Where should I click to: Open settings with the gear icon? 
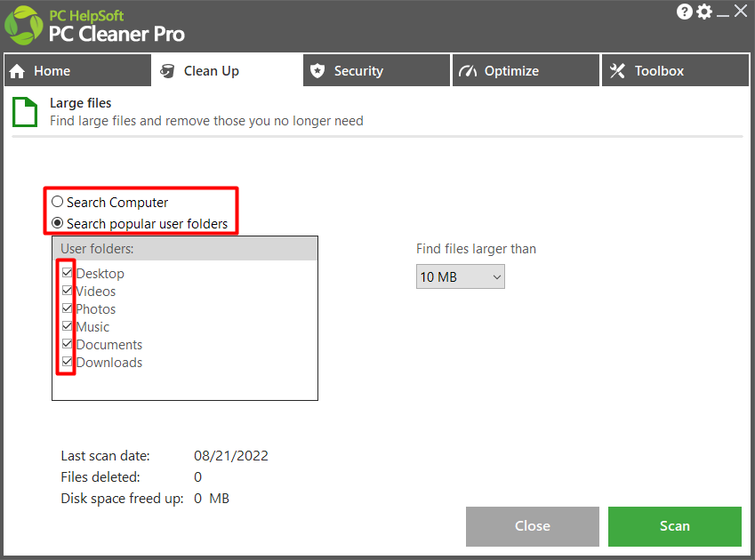pos(704,12)
